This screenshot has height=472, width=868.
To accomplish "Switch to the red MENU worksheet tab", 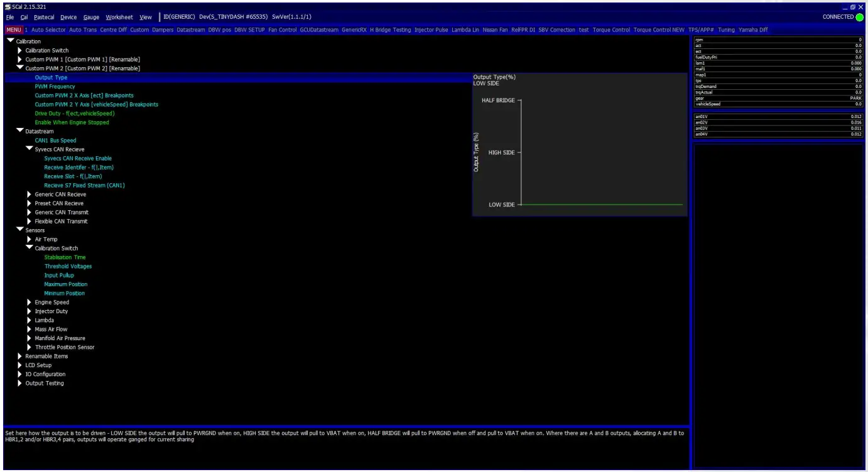I will pos(14,29).
